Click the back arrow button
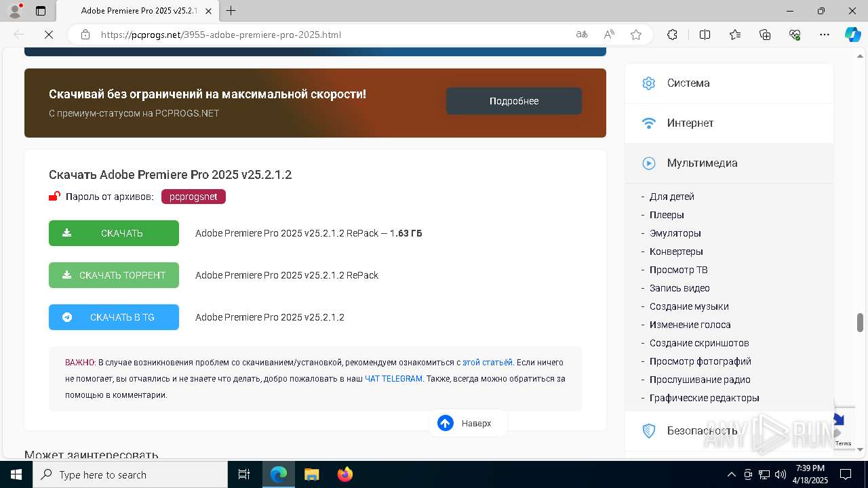 tap(19, 35)
